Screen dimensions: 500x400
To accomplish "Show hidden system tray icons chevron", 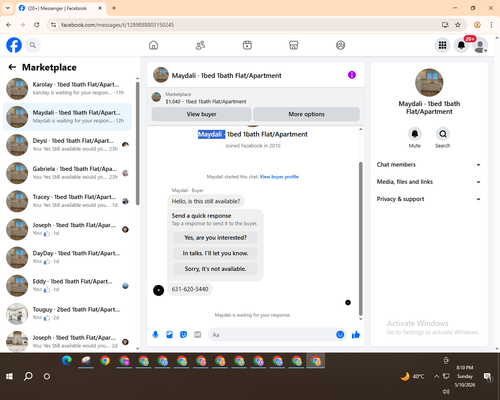I will (436, 376).
